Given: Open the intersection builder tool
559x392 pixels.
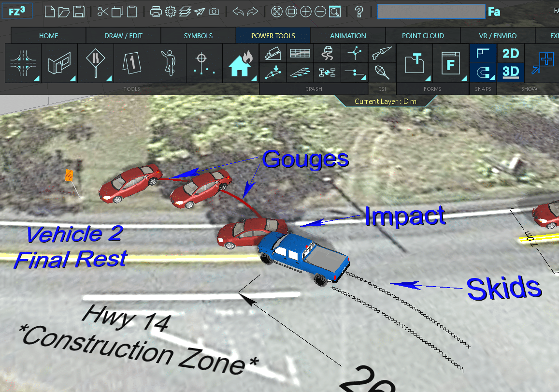Looking at the screenshot, I should click(x=23, y=63).
